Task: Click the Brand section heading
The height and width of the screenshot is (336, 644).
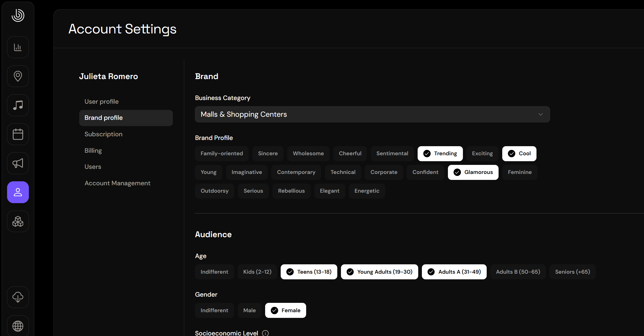Action: (207, 76)
